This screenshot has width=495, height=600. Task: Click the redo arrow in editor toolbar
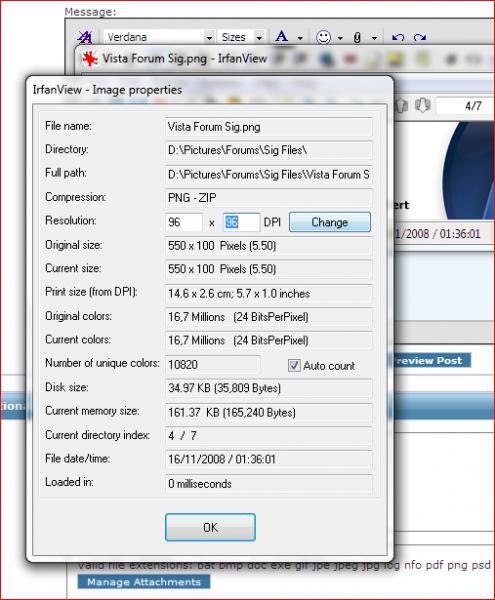tap(420, 38)
